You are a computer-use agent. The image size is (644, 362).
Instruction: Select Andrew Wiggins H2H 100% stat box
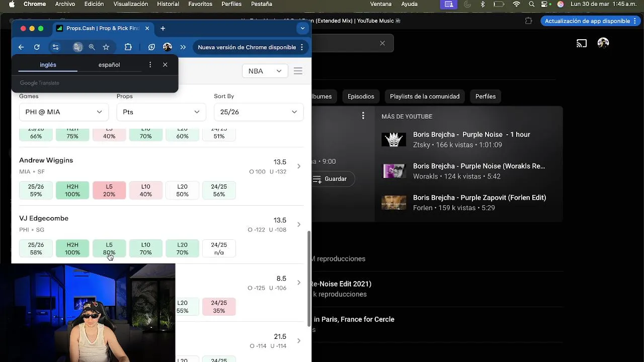coord(72,191)
